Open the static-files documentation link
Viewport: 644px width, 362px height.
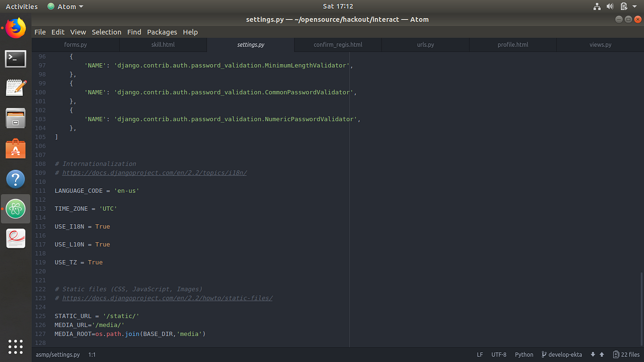pyautogui.click(x=166, y=298)
